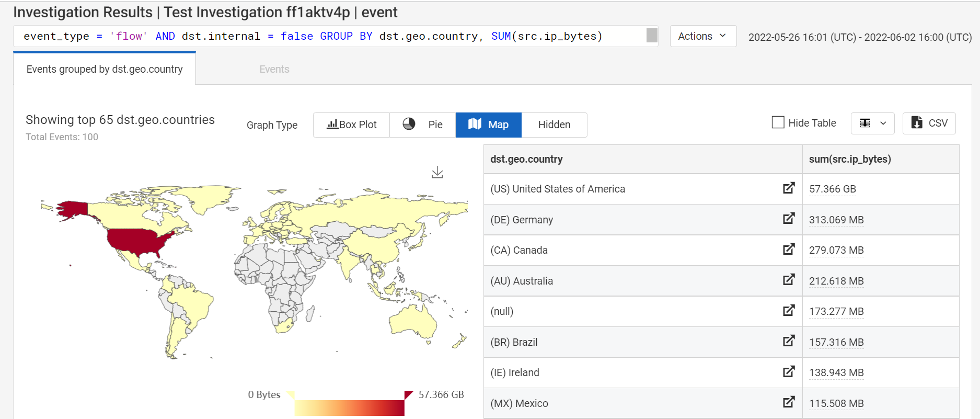980x419 pixels.
Task: Click the 173.277 MB value for null
Action: (836, 311)
